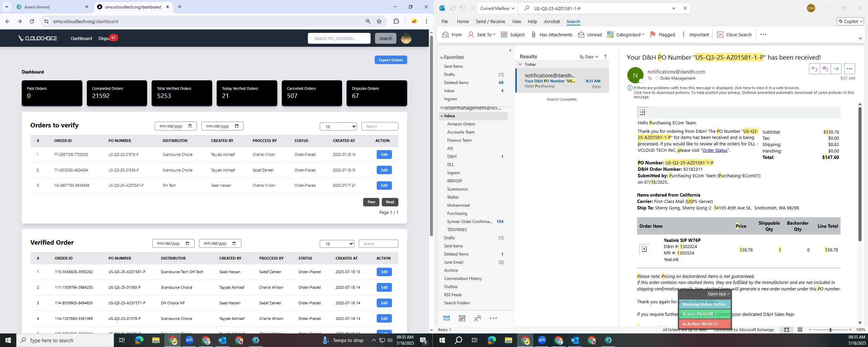Open Chrome extensions puzzle icon

[396, 21]
